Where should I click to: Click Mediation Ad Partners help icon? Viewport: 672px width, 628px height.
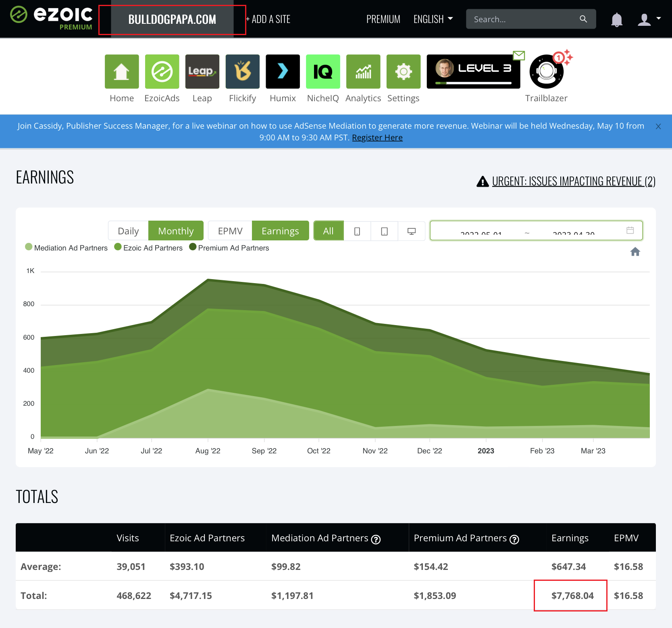376,540
